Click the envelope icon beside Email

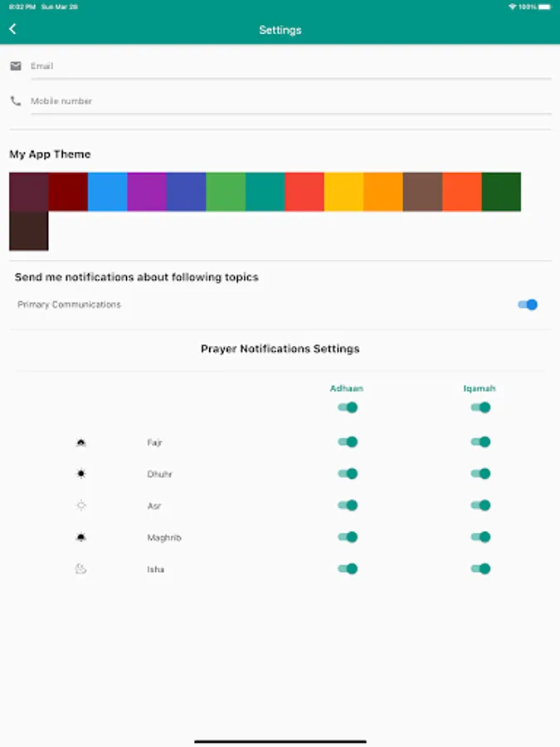click(x=16, y=66)
